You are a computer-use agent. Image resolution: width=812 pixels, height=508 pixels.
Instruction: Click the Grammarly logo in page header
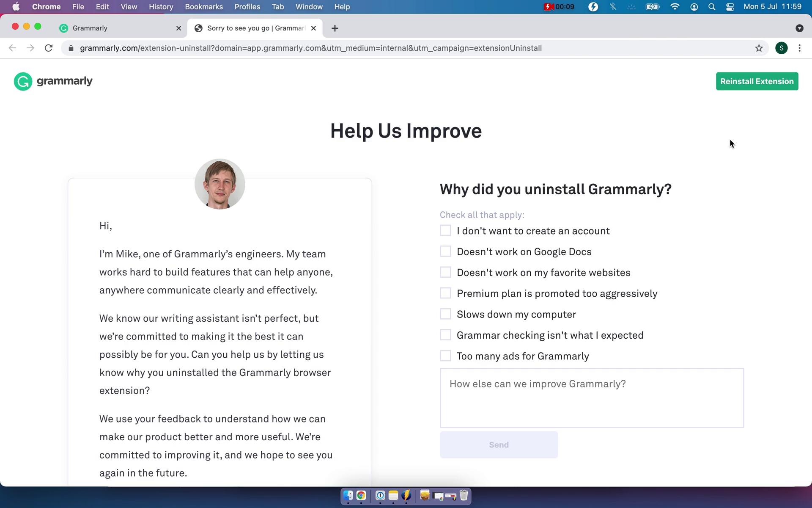(x=53, y=81)
